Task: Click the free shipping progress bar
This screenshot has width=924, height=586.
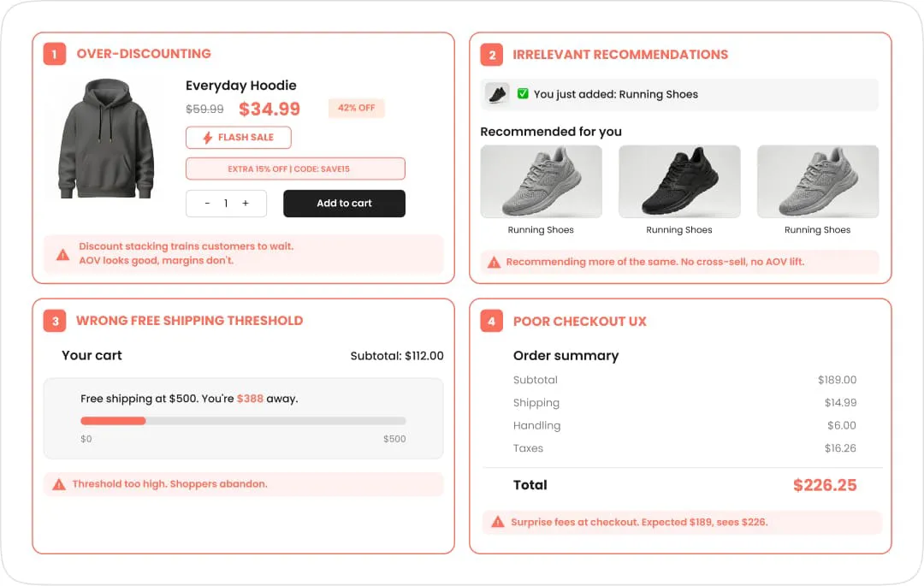Action: pyautogui.click(x=243, y=421)
